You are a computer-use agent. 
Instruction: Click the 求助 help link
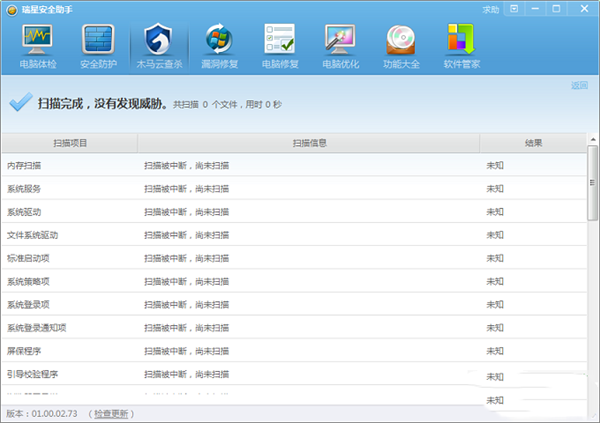point(490,9)
